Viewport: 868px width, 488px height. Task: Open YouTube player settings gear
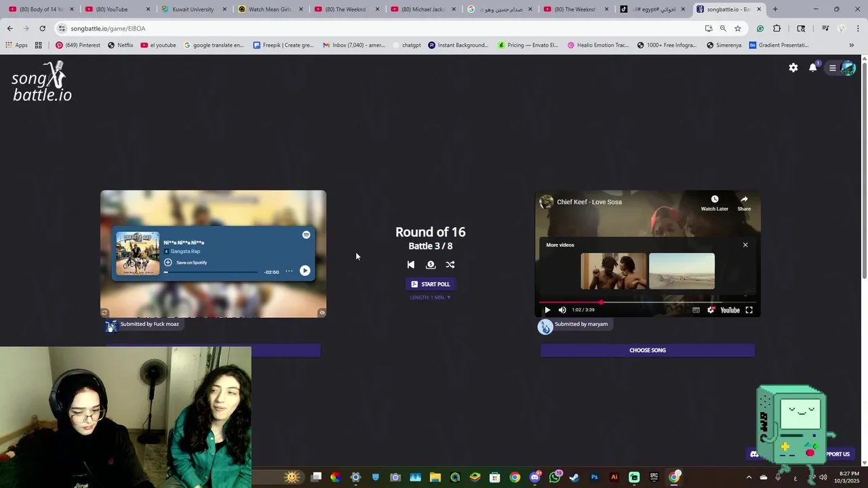click(x=711, y=310)
